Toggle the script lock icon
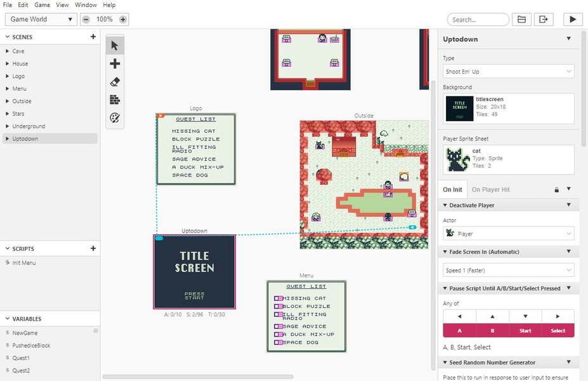Image resolution: width=588 pixels, height=381 pixels. point(557,189)
